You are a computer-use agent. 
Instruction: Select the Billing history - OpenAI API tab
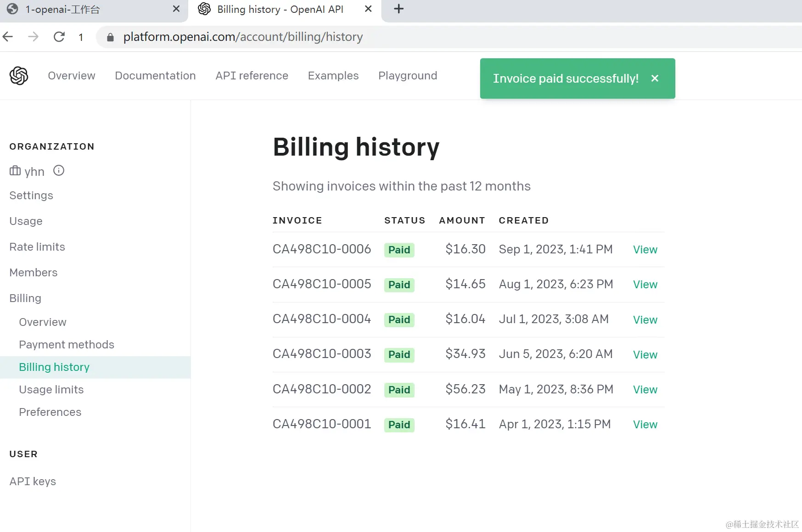285,10
